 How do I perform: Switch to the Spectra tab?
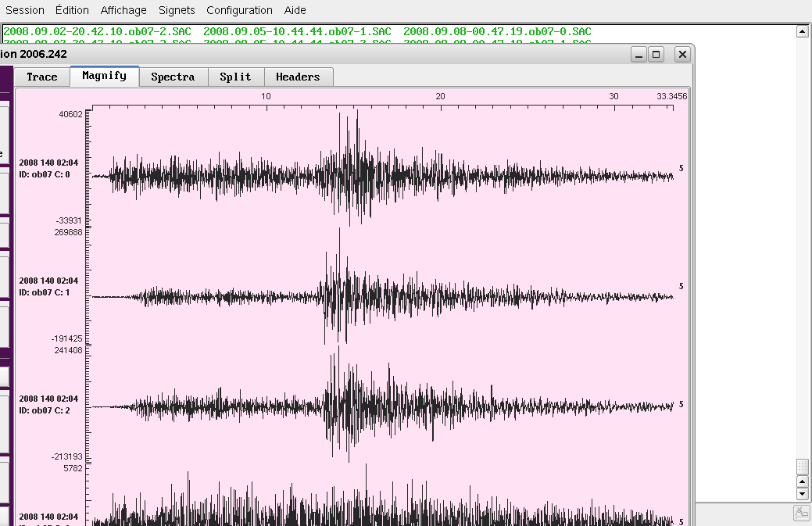click(x=173, y=77)
